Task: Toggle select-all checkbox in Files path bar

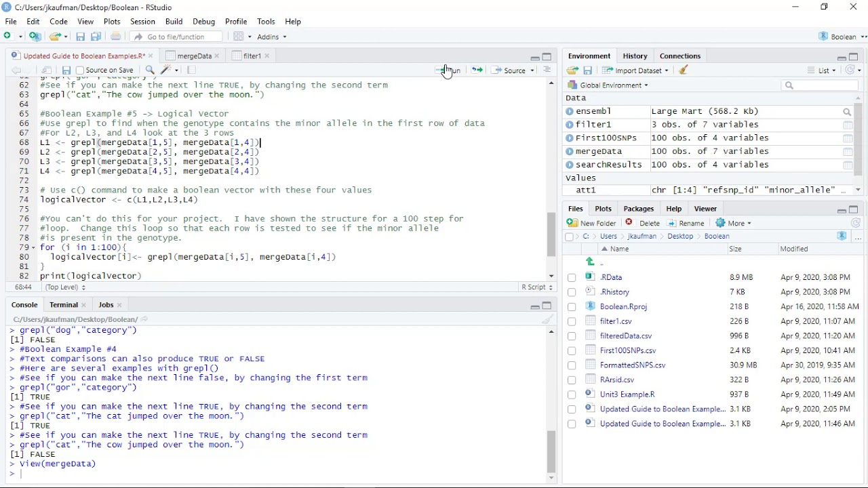Action: pos(570,237)
